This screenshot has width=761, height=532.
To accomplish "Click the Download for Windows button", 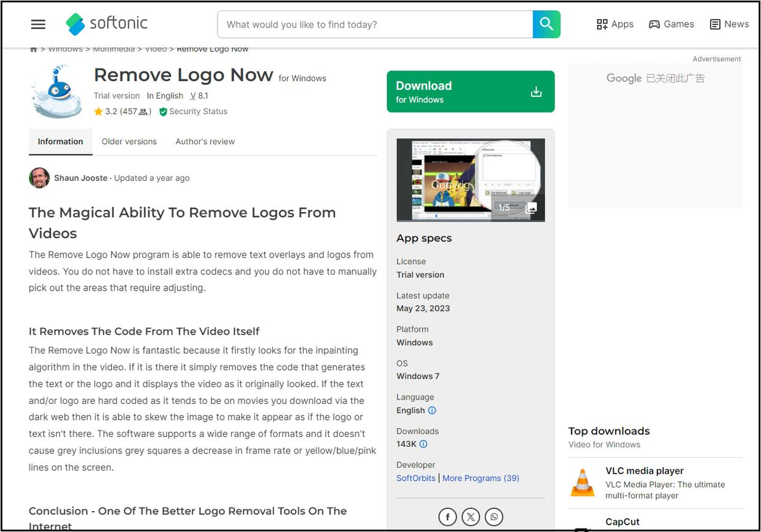I will pyautogui.click(x=471, y=92).
